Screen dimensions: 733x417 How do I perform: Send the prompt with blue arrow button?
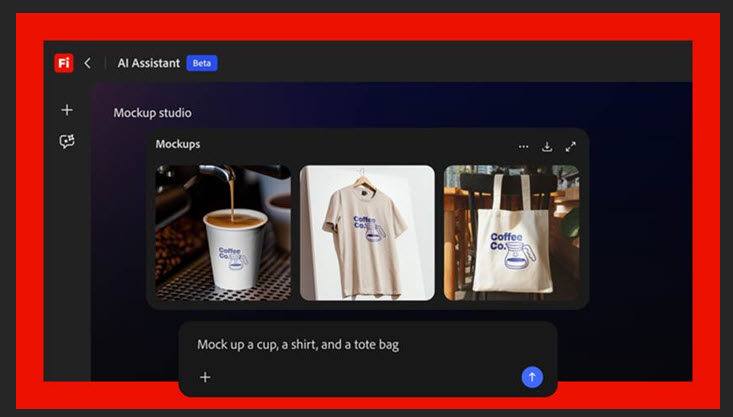point(532,377)
